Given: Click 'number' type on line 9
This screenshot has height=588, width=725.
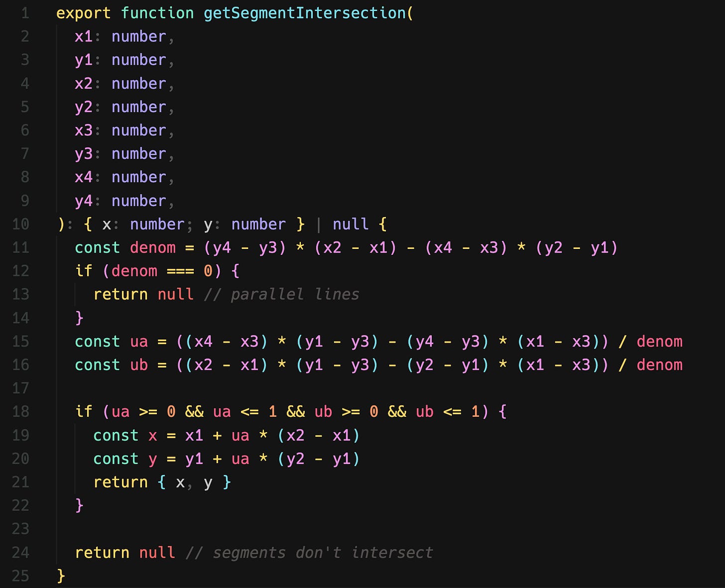Looking at the screenshot, I should click(x=139, y=201).
